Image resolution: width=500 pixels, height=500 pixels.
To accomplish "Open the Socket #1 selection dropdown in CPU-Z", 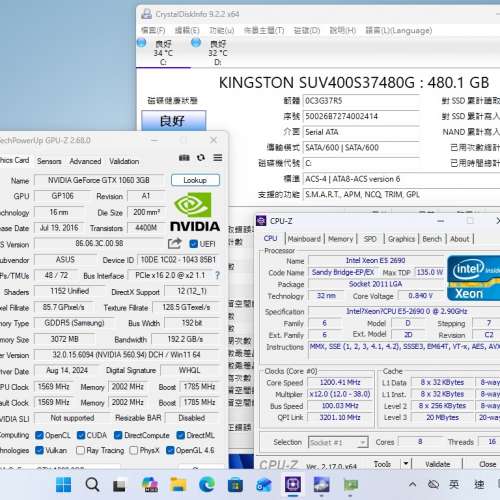I will coord(338,442).
